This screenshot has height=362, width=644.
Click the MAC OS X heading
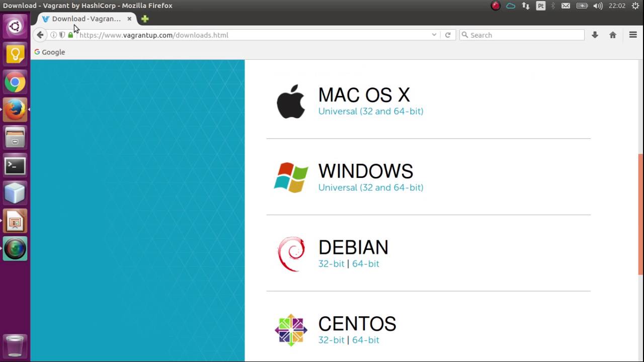(364, 95)
